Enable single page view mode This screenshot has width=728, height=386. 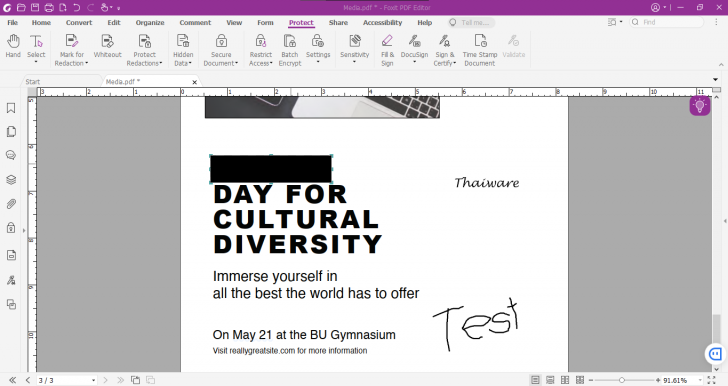[x=535, y=380]
